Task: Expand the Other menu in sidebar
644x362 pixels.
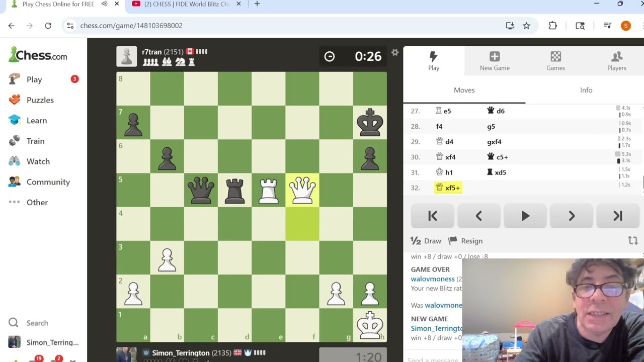Action: (x=37, y=202)
